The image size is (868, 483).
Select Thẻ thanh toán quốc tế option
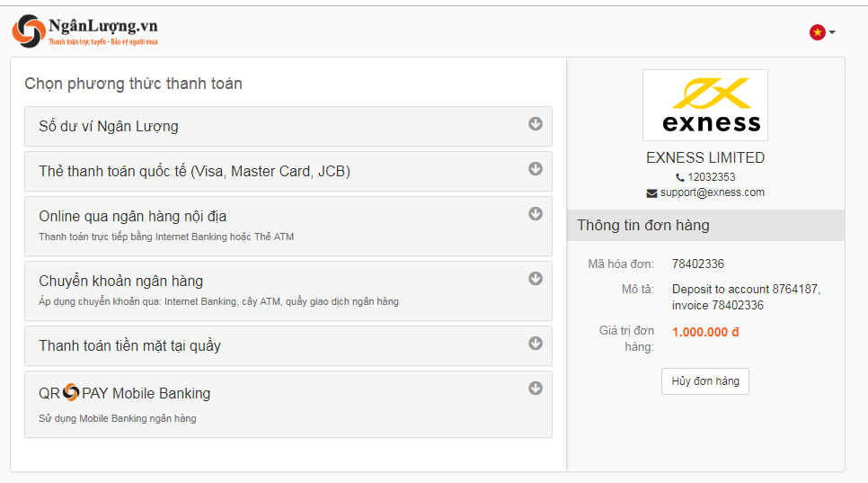[x=288, y=171]
